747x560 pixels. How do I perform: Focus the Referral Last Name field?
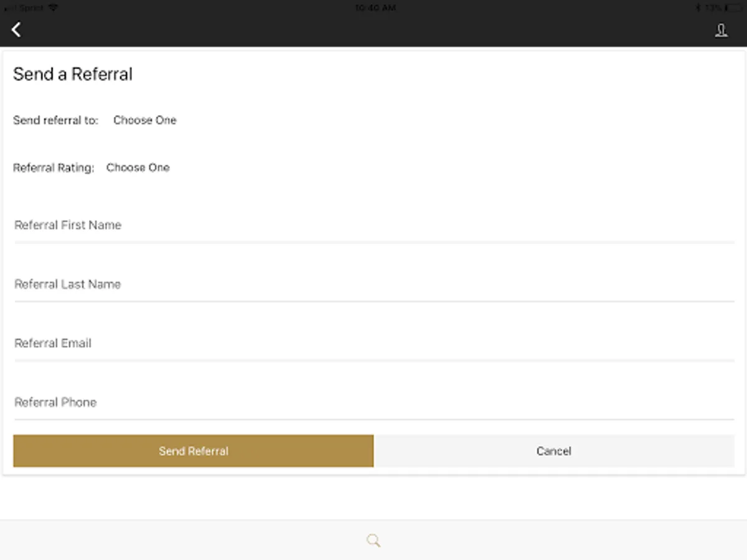pos(374,284)
